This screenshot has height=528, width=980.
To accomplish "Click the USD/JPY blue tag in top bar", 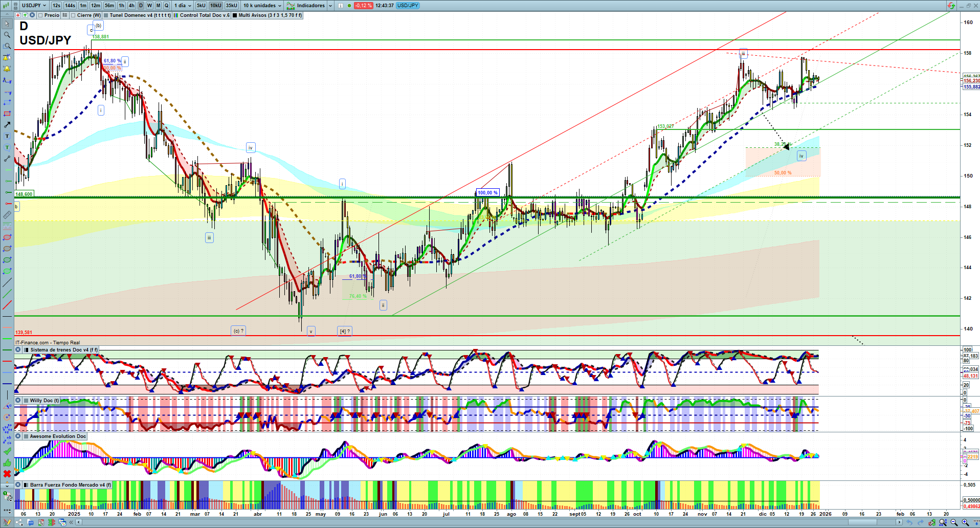I will (x=408, y=6).
